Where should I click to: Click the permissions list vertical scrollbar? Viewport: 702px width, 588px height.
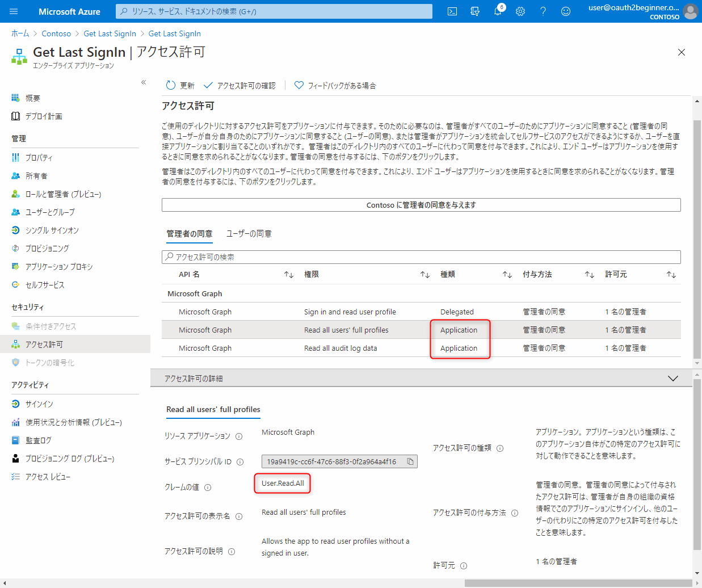pos(697,239)
